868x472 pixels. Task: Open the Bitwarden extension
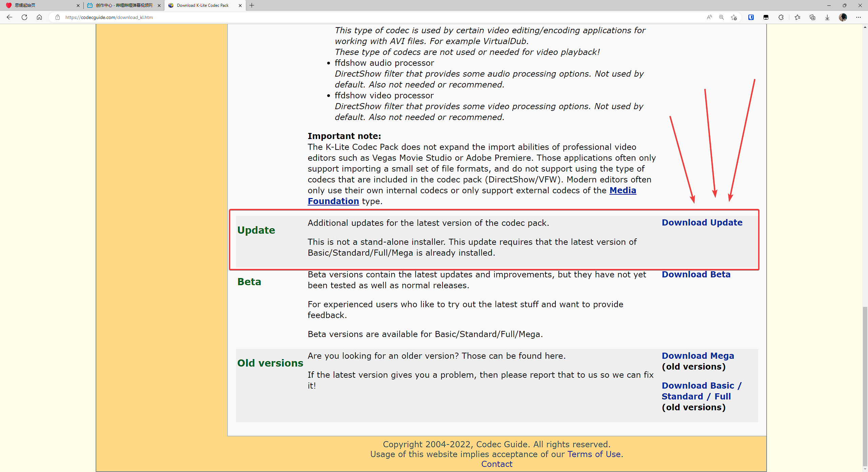click(751, 17)
